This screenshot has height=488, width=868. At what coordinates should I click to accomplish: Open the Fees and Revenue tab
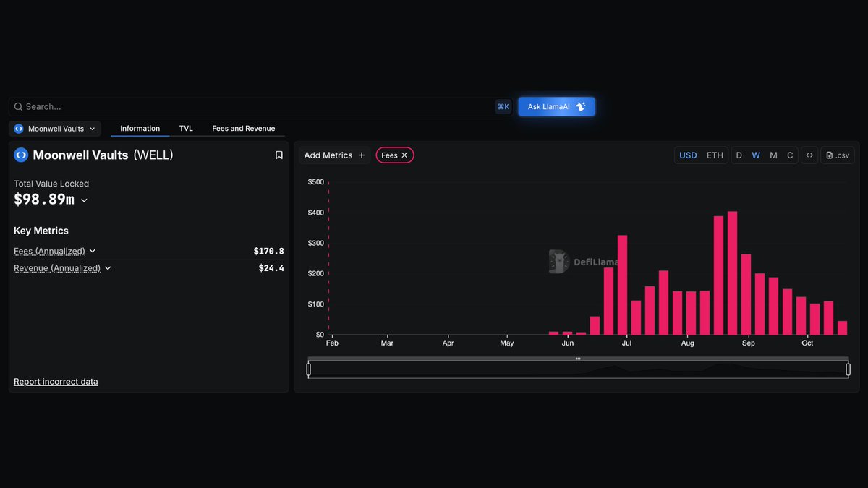click(x=244, y=129)
